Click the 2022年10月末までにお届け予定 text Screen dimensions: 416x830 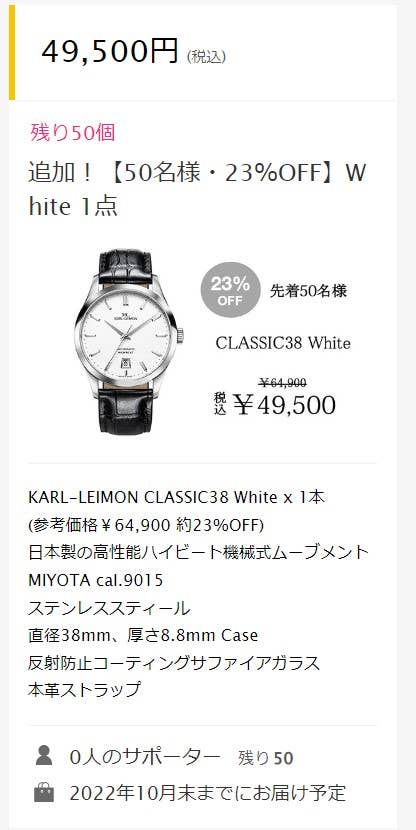click(x=207, y=793)
